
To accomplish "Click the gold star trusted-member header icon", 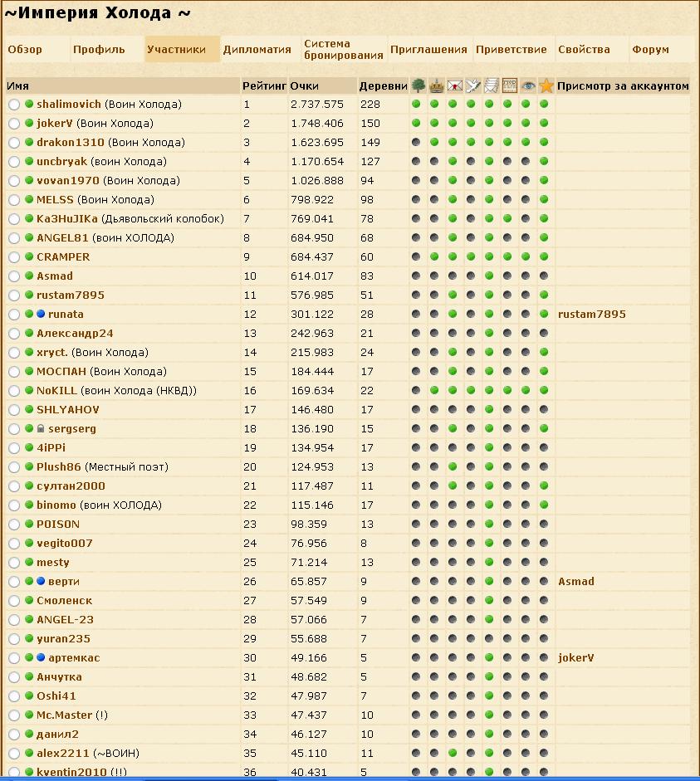I will pyautogui.click(x=546, y=85).
